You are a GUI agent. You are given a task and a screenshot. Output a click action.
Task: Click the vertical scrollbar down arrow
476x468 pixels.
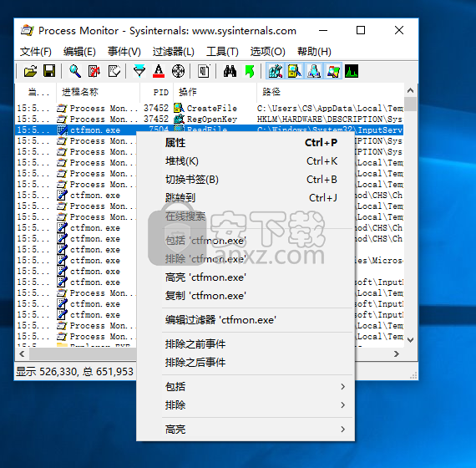410,340
